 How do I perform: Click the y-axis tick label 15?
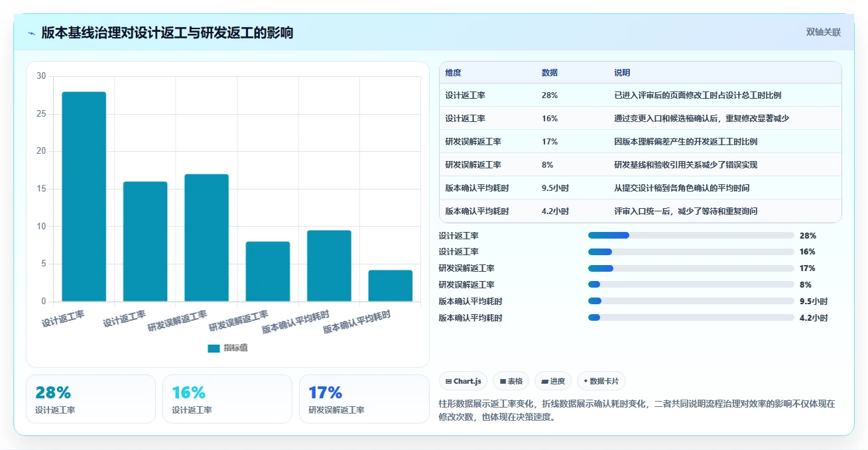[x=41, y=189]
